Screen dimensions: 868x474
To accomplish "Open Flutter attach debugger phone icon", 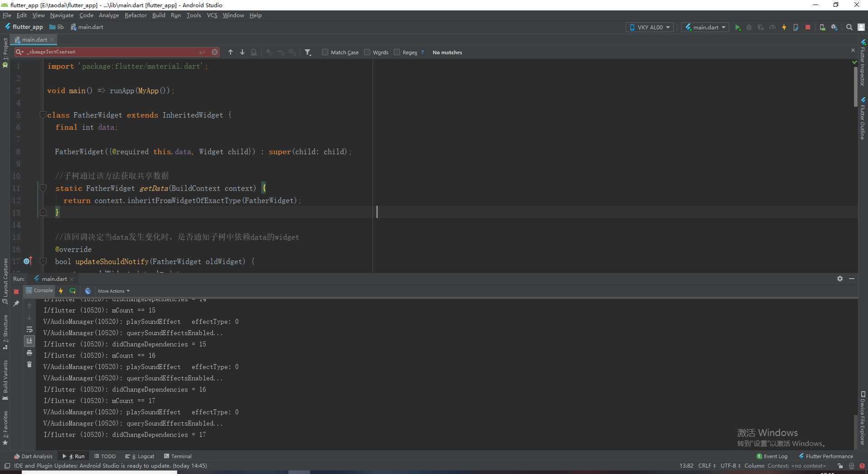I will [x=796, y=28].
